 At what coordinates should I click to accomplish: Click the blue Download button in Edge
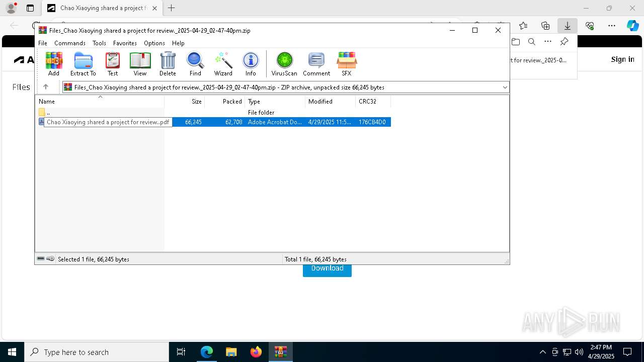tap(327, 269)
